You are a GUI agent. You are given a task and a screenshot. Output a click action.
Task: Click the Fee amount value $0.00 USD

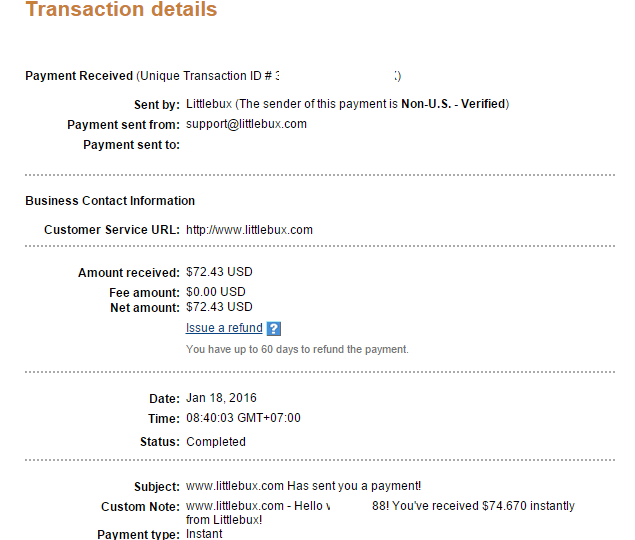point(215,292)
